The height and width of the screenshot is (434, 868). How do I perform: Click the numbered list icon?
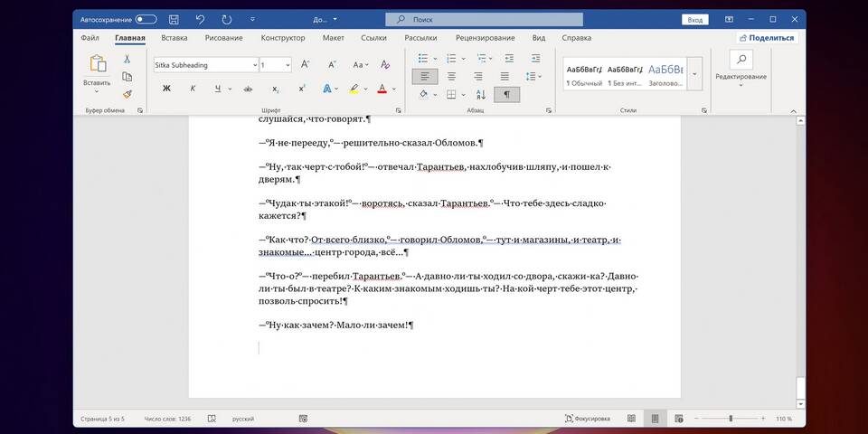tap(451, 58)
